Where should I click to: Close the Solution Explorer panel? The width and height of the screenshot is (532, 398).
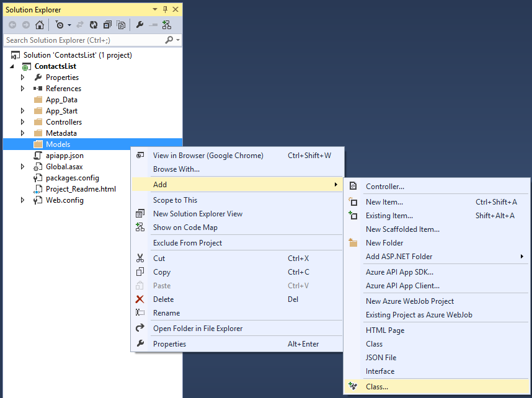click(x=175, y=9)
